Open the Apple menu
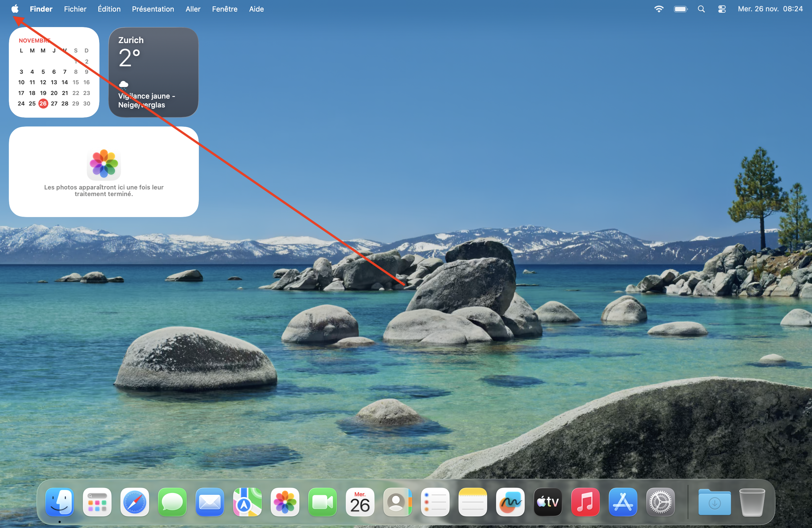This screenshot has width=812, height=528. (15, 9)
